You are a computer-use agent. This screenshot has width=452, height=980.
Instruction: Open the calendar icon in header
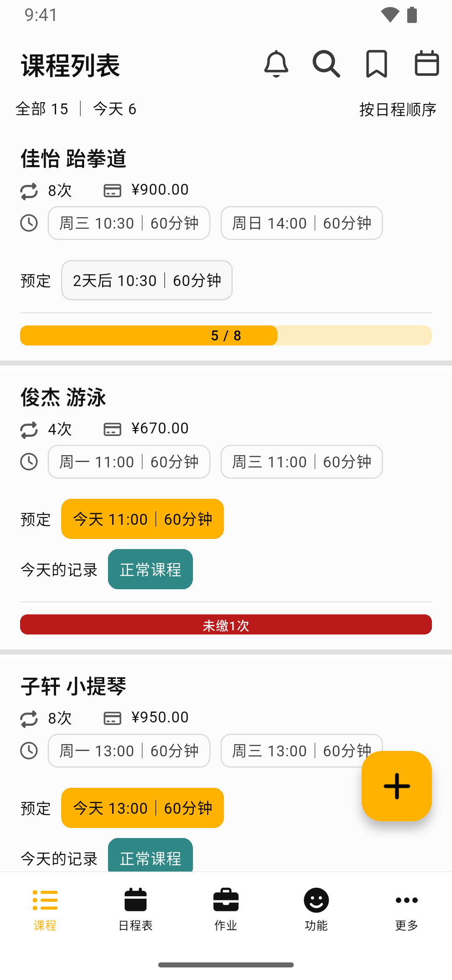(426, 64)
